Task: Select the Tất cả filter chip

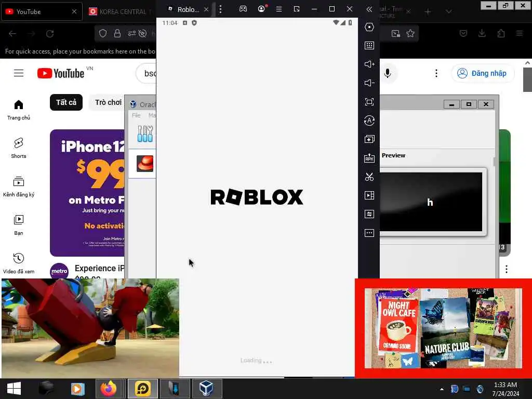Action: pos(66,102)
